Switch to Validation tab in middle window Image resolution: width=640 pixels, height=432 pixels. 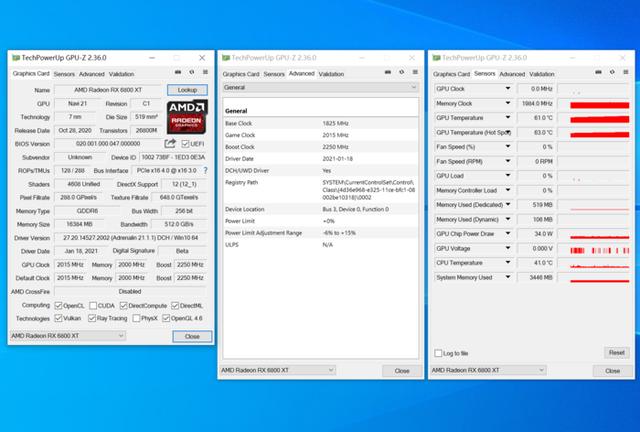coord(331,74)
